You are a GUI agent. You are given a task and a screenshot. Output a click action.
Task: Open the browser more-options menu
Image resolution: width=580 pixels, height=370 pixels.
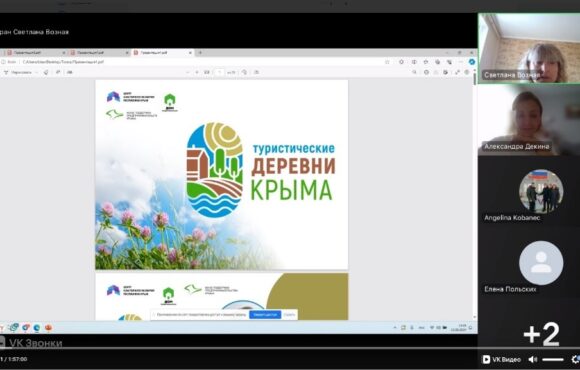click(x=461, y=62)
